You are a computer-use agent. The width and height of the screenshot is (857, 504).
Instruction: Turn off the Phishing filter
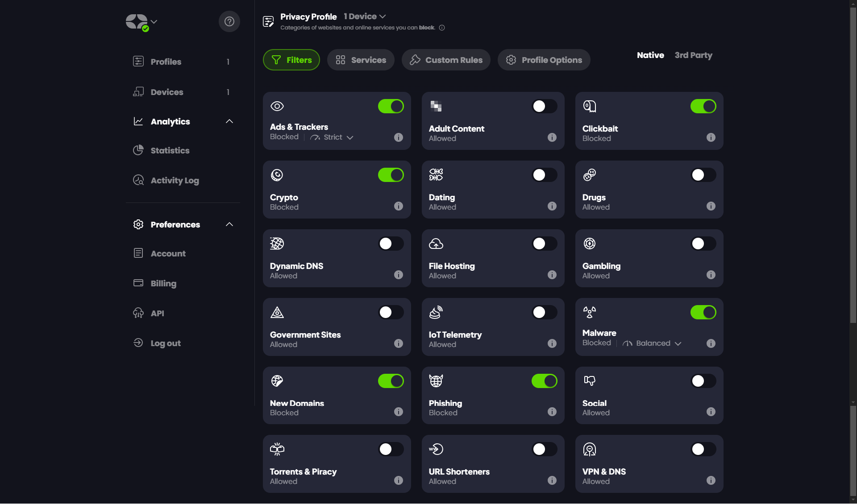pyautogui.click(x=544, y=381)
